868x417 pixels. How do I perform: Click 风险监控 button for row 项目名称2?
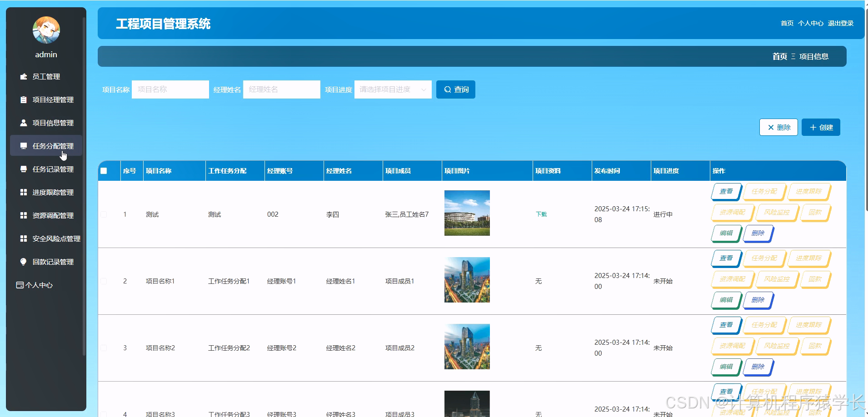click(777, 346)
